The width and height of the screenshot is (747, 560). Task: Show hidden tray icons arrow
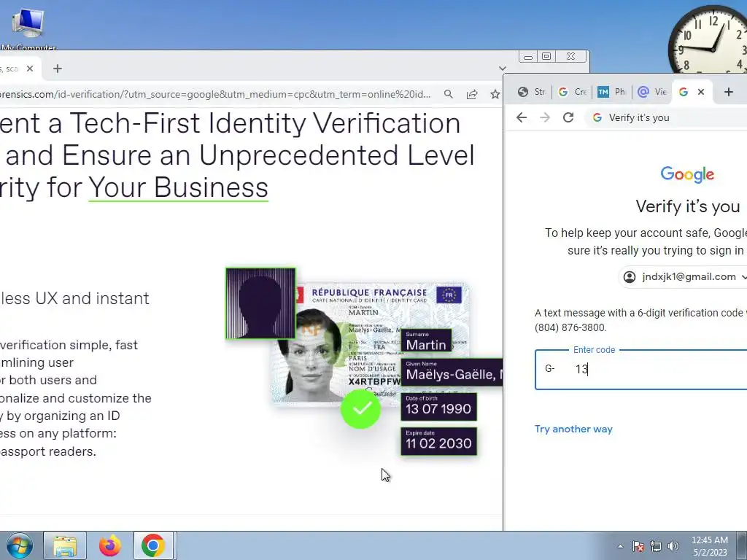pos(620,546)
